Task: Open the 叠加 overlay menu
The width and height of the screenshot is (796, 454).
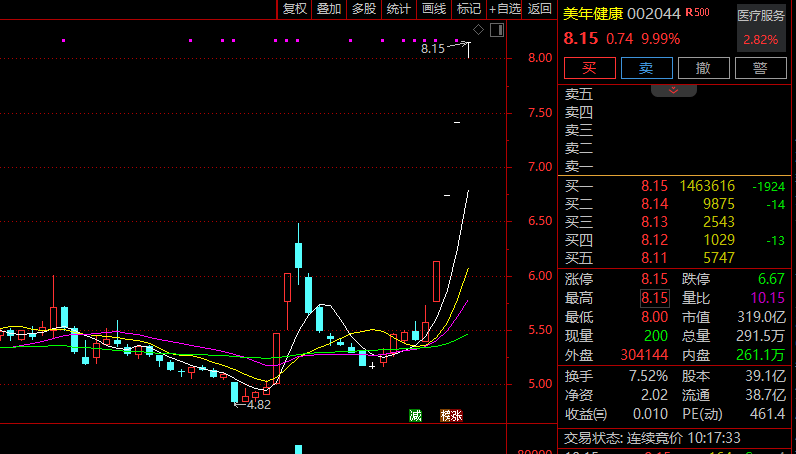Action: click(x=329, y=9)
